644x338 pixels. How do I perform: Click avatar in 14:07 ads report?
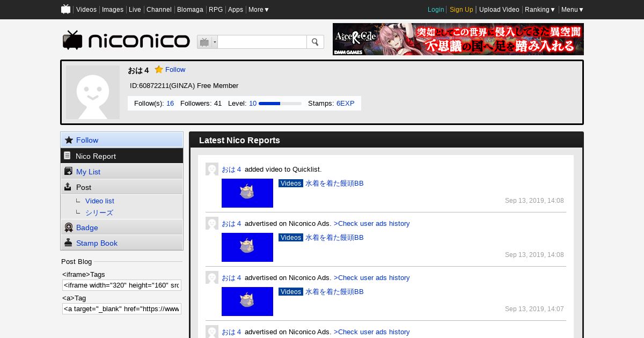pos(212,277)
